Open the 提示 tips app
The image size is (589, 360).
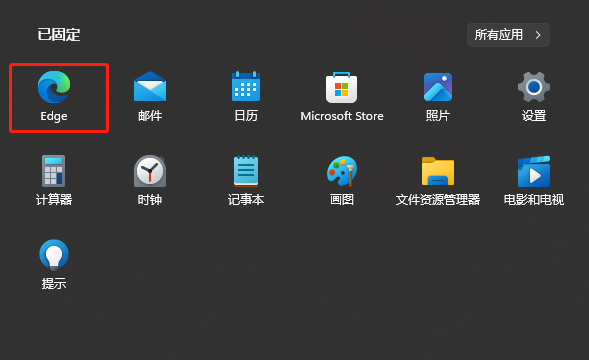[x=54, y=255]
